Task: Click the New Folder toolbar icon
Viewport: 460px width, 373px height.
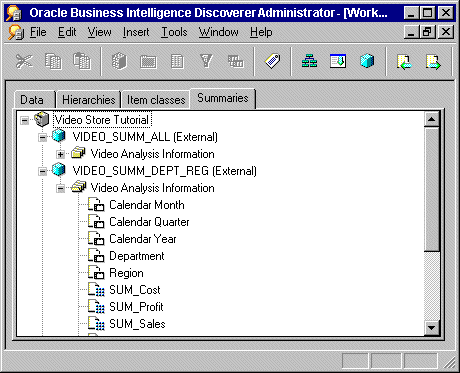Action: point(148,62)
